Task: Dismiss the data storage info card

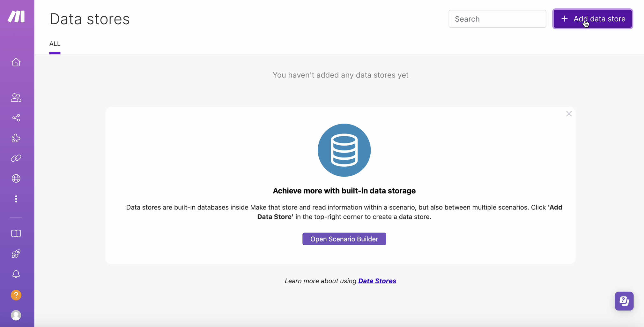Action: pos(569,114)
